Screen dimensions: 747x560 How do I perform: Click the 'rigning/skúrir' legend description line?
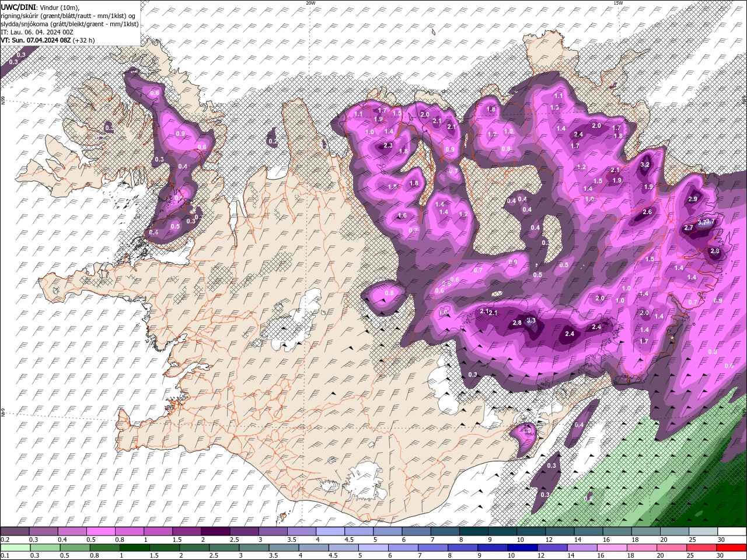[68, 16]
